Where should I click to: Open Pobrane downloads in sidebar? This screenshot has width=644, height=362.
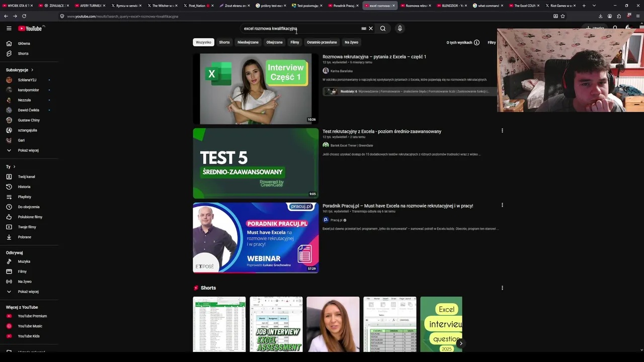point(29,237)
